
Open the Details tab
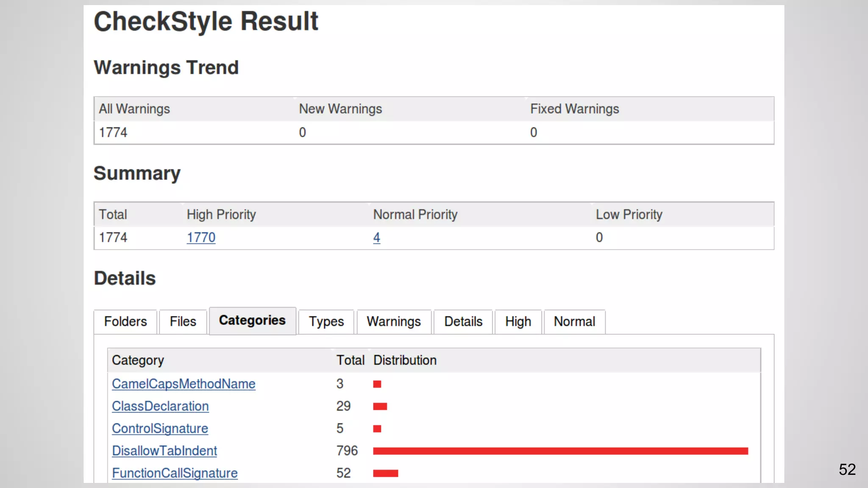click(x=463, y=322)
